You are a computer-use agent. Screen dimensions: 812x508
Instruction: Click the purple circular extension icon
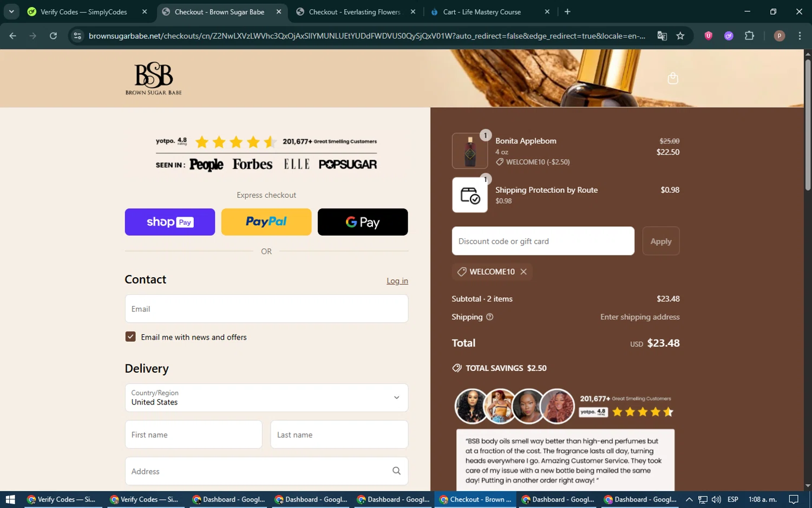(x=729, y=36)
